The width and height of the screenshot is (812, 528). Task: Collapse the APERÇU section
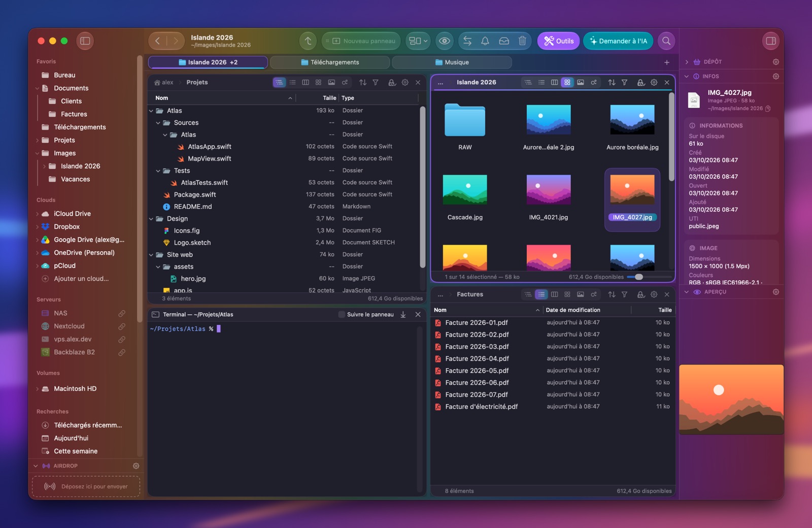(x=687, y=292)
